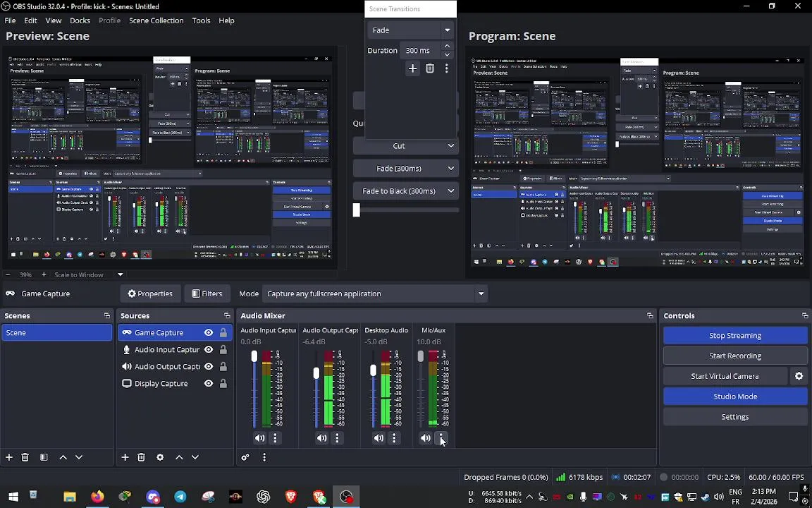812x508 pixels.
Task: Pop out the Scenes dock icon
Action: point(106,315)
